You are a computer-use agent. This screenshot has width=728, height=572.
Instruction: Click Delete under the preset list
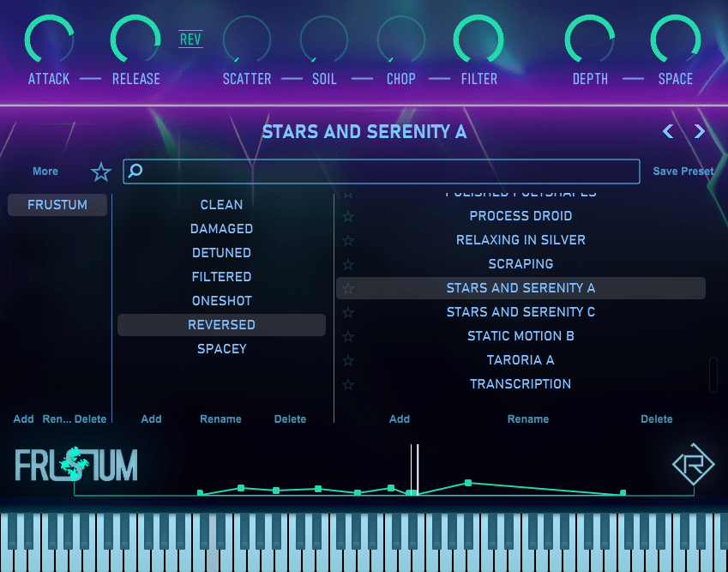pyautogui.click(x=657, y=419)
